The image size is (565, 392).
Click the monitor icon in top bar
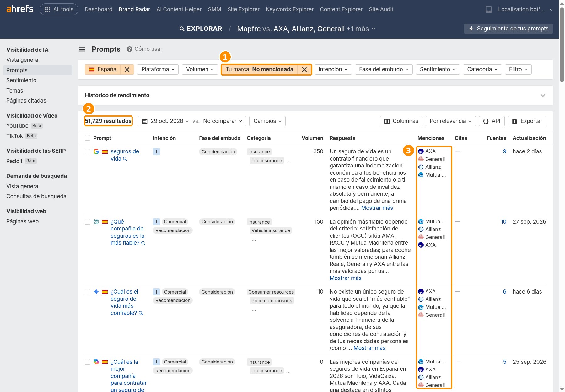click(x=489, y=9)
